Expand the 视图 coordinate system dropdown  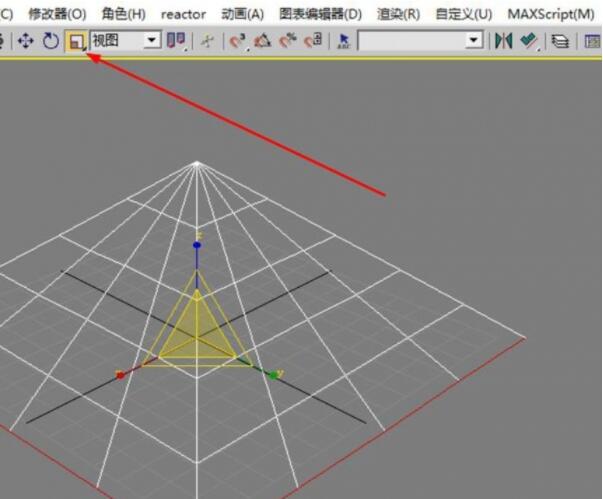coord(151,41)
